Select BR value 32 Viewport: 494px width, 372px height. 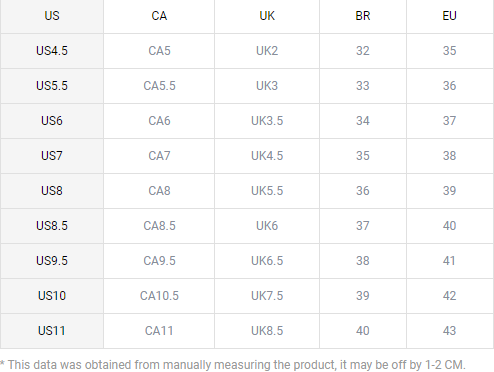click(x=363, y=51)
